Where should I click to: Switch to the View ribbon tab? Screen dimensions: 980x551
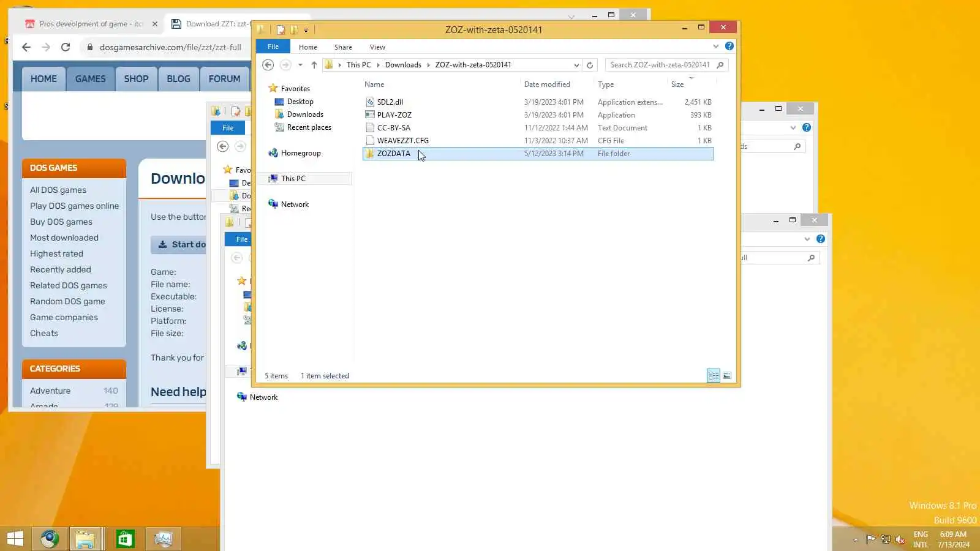(377, 47)
